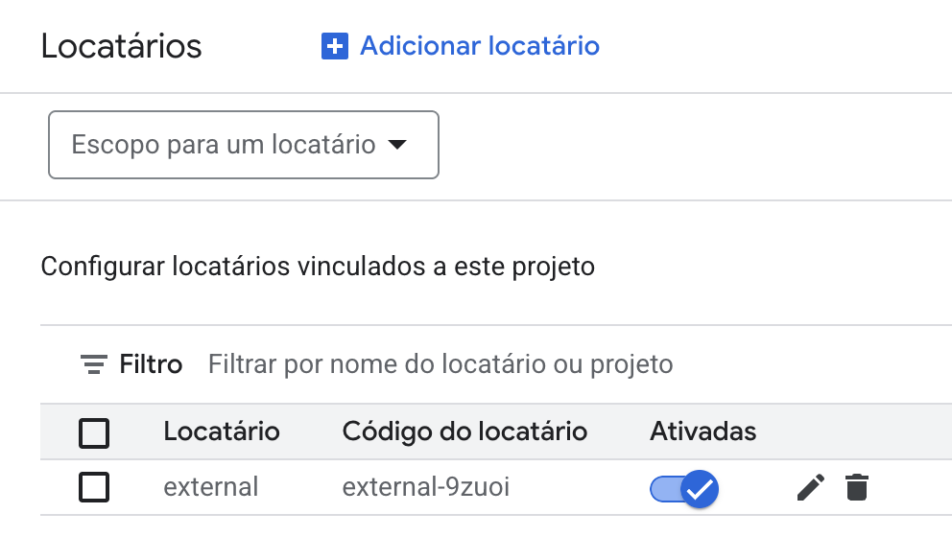Check the box for the external row

(x=94, y=488)
